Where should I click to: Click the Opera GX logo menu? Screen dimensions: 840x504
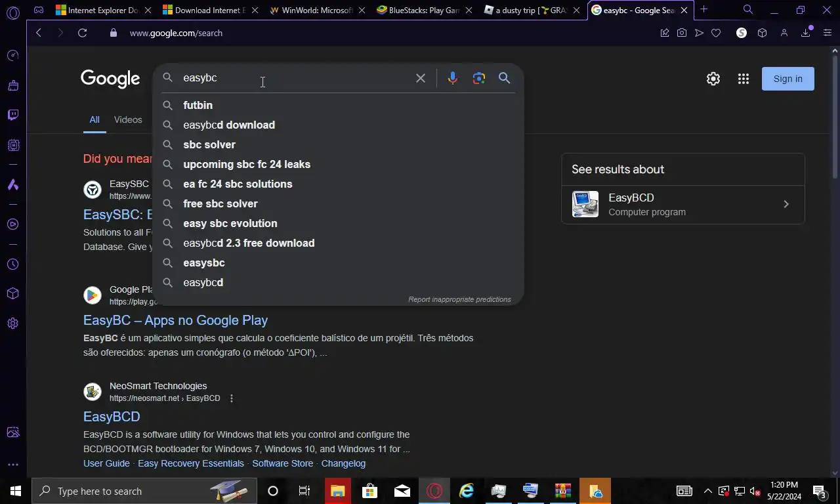click(12, 12)
